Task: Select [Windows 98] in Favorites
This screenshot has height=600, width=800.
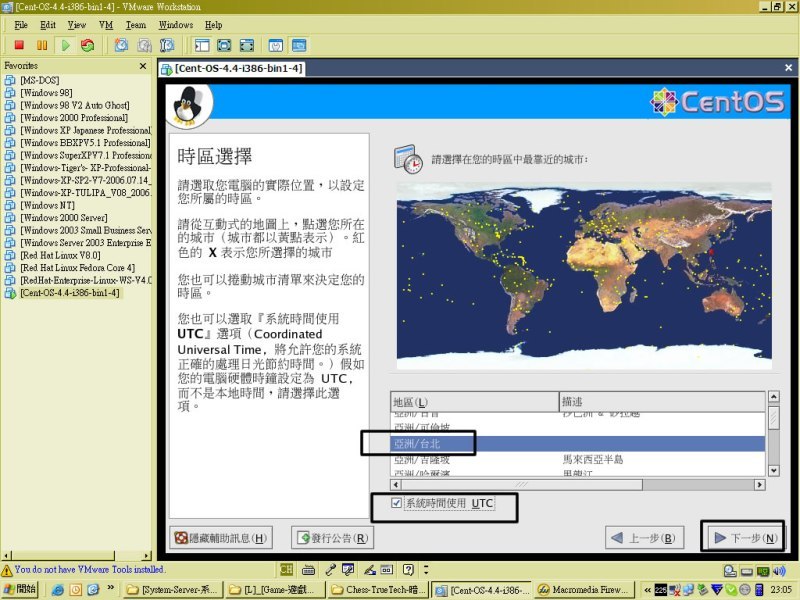Action: 46,93
